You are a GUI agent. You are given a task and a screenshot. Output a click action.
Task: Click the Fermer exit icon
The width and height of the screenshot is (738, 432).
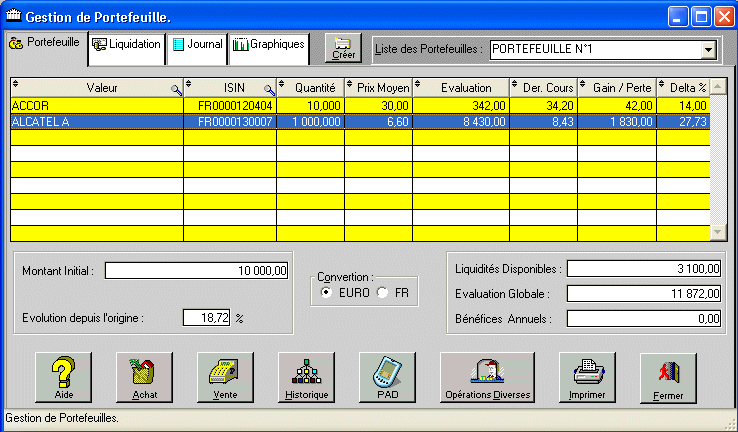click(x=668, y=378)
